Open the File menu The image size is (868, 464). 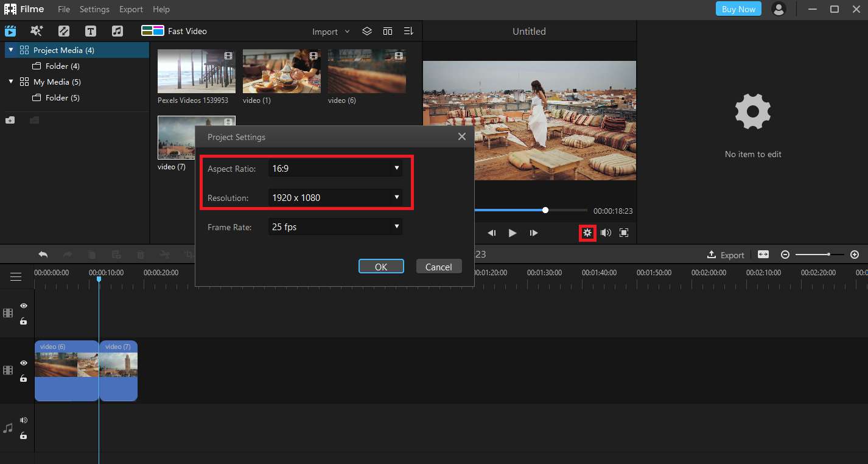[x=64, y=9]
